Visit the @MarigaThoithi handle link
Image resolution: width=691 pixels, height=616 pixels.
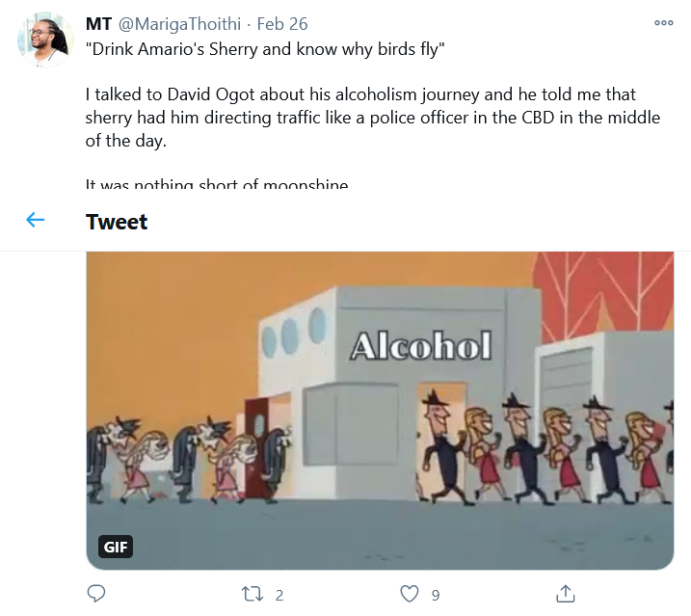pyautogui.click(x=179, y=23)
